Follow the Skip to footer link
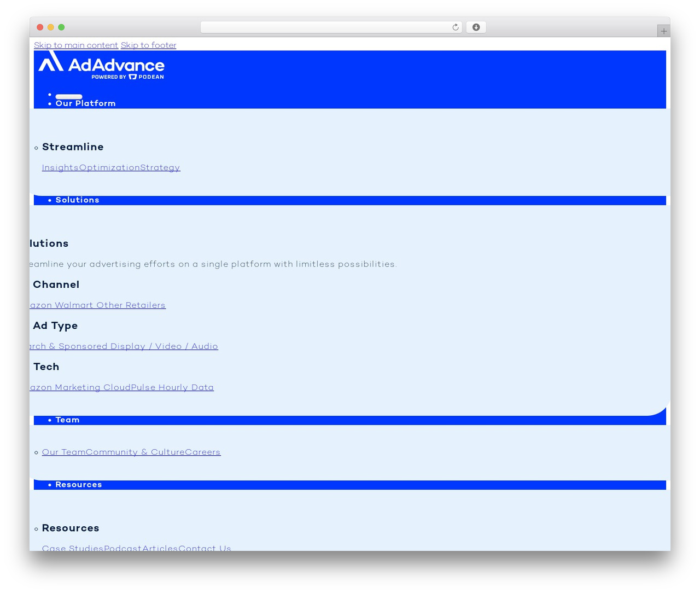The height and width of the screenshot is (593, 700). pyautogui.click(x=148, y=45)
